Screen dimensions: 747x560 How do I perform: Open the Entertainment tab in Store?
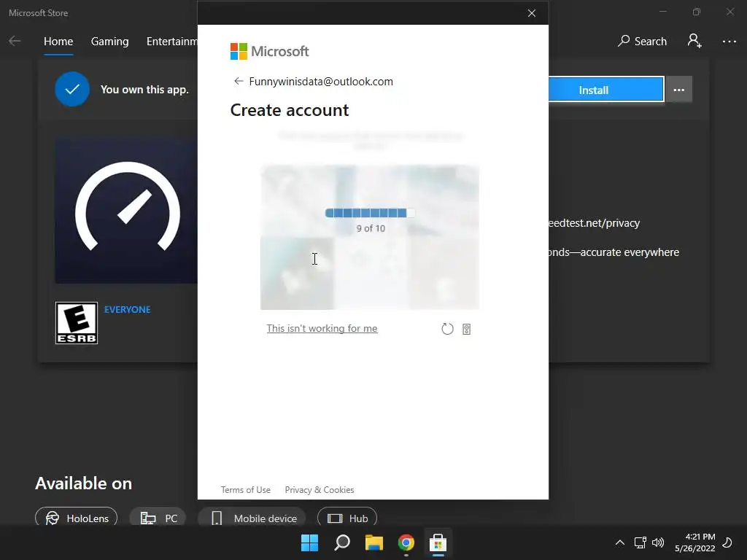coord(172,42)
